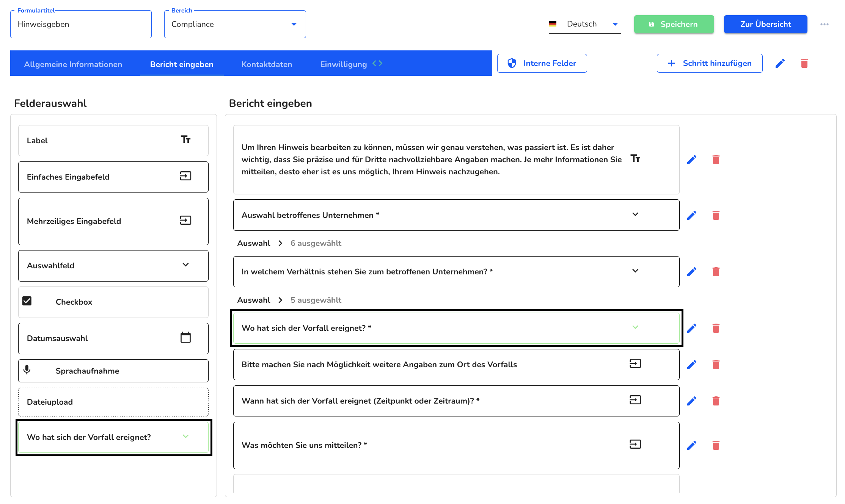This screenshot has width=845, height=504.
Task: Click input icon of Einfaches Eingabefeld
Action: click(185, 176)
